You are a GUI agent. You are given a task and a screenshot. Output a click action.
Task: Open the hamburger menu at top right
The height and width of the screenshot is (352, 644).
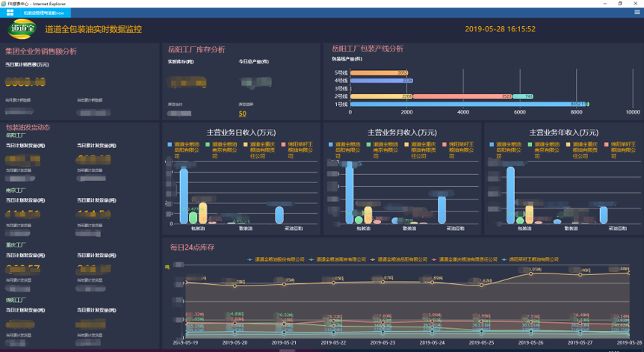click(637, 13)
